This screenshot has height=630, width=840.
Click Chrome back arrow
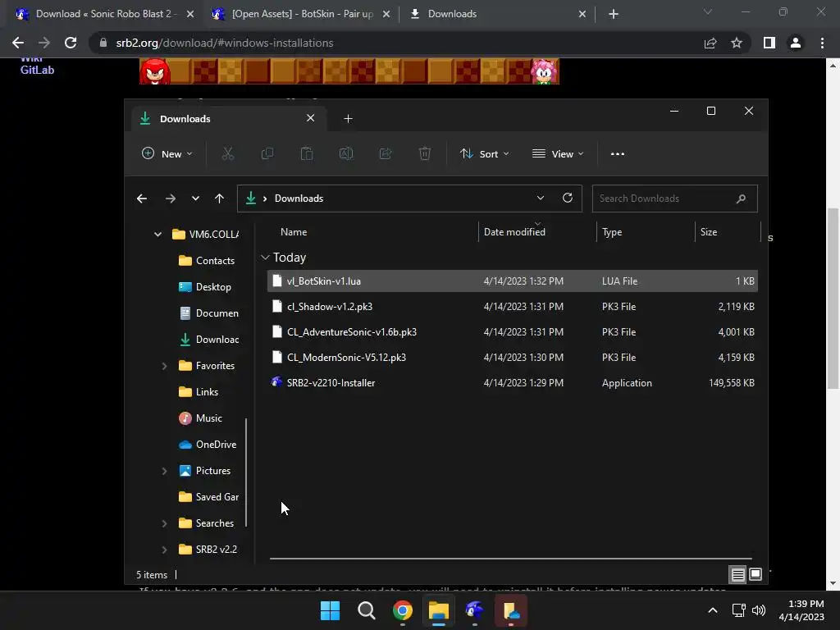(x=18, y=43)
